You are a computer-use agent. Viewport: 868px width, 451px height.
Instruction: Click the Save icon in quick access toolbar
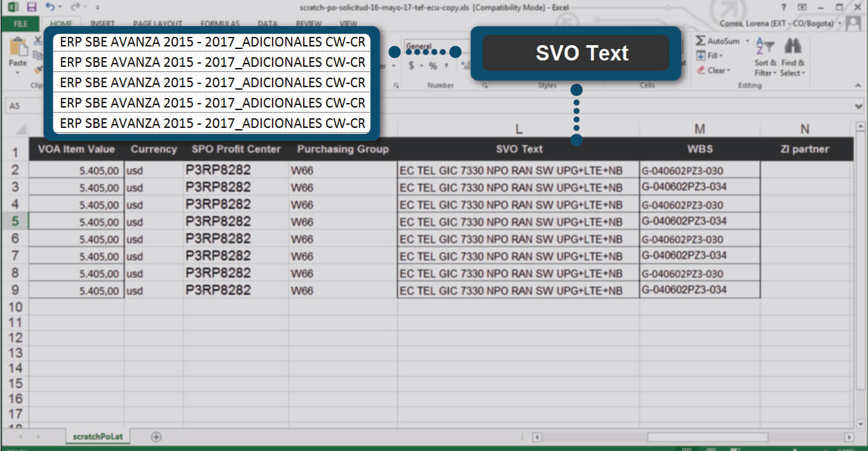(x=32, y=7)
